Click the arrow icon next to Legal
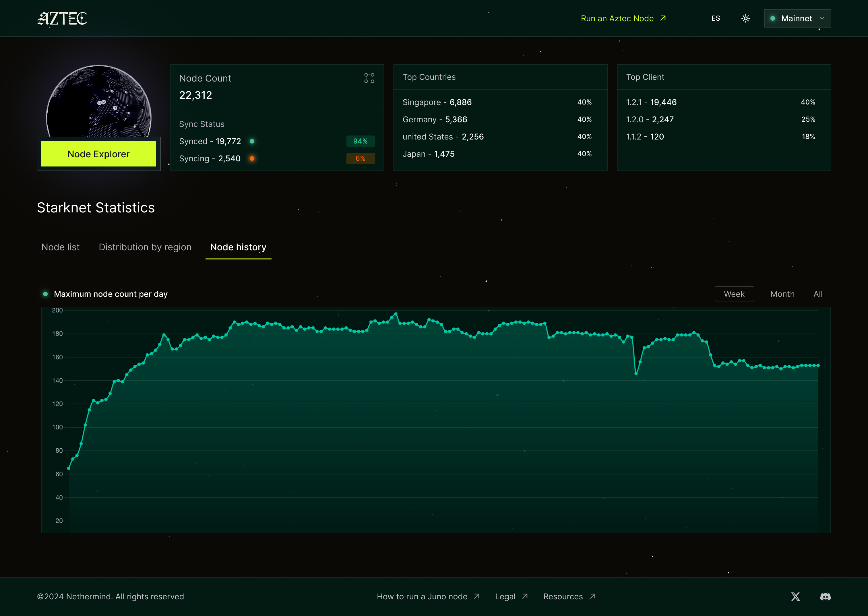The height and width of the screenshot is (616, 868). (525, 596)
